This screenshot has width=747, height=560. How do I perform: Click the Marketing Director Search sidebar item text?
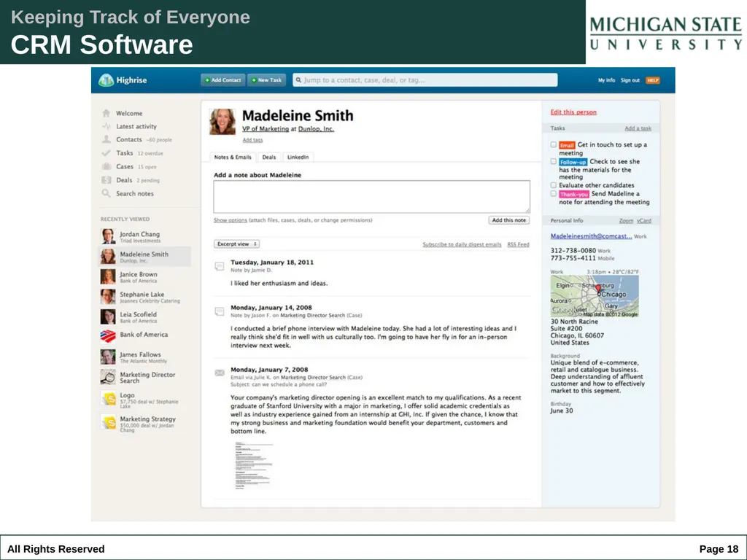click(x=147, y=378)
